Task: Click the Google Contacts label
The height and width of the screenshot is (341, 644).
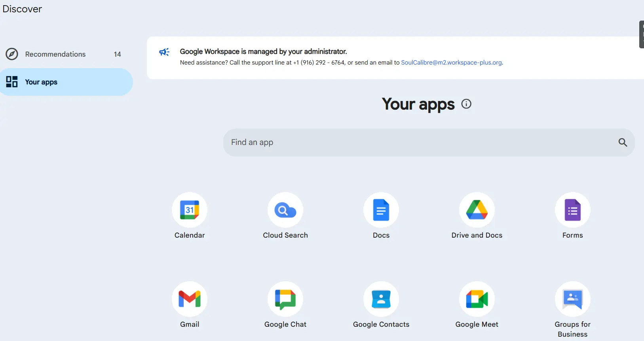Action: coord(381,324)
